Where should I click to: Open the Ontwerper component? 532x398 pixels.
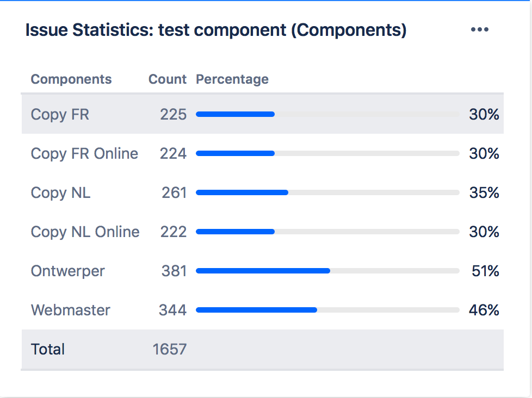coord(67,271)
